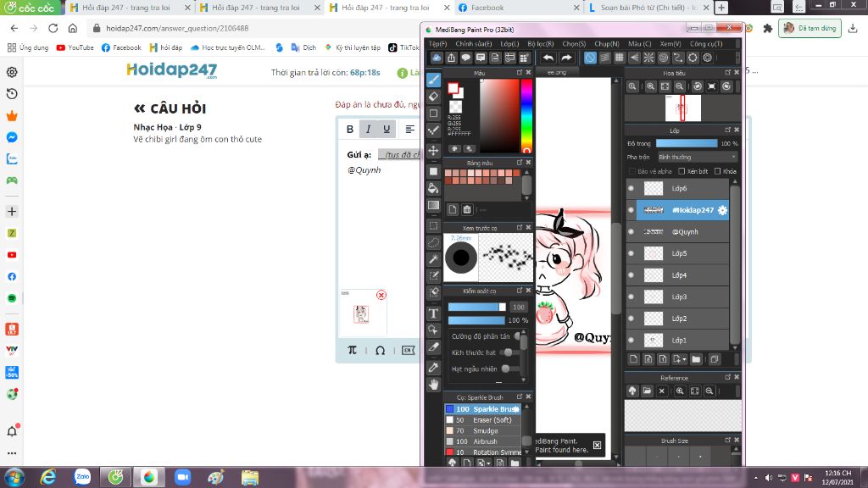Viewport: 868px width, 488px height.
Task: Open the Pha trộn blend mode dropdown
Action: pos(698,157)
